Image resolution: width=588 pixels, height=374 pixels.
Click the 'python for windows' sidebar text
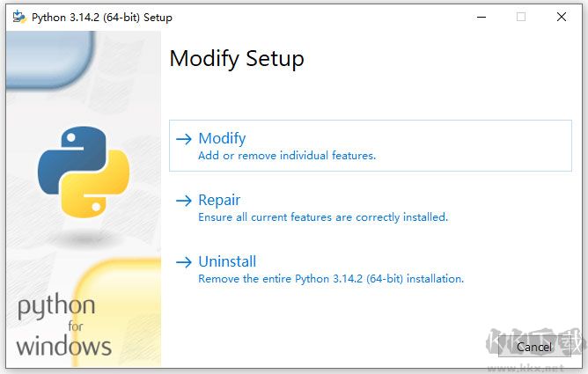(x=58, y=326)
